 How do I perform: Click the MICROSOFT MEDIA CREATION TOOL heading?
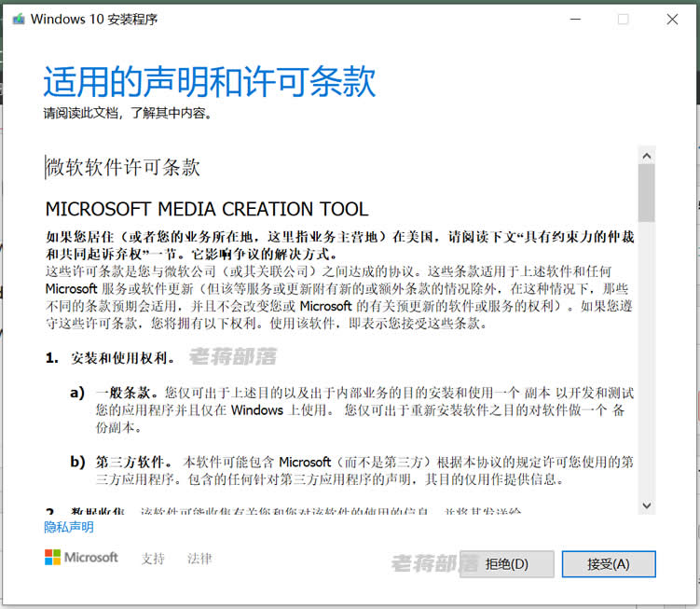tap(207, 209)
